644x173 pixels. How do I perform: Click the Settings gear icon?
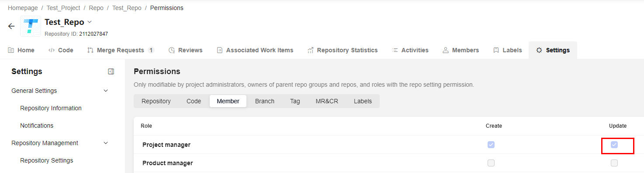pyautogui.click(x=539, y=50)
